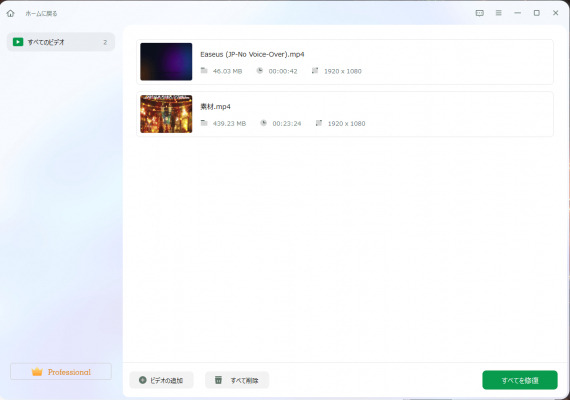
Task: Open 素材.mp4 video thumbnail
Action: [x=166, y=114]
